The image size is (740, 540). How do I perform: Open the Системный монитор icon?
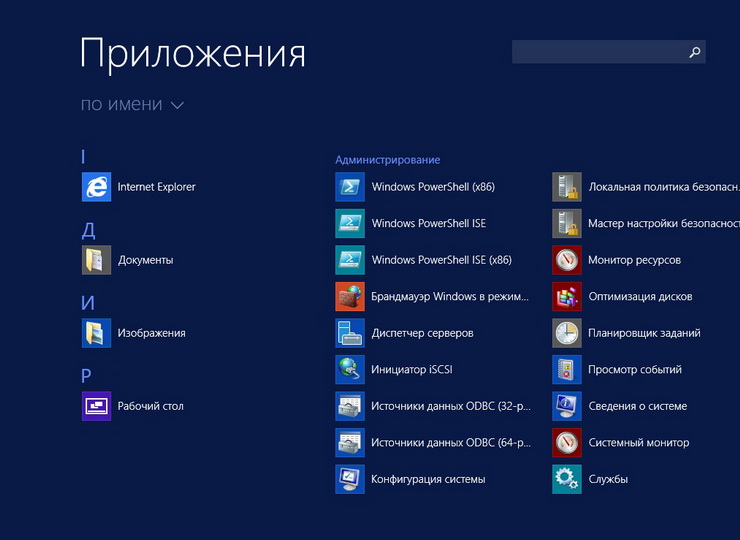click(567, 442)
